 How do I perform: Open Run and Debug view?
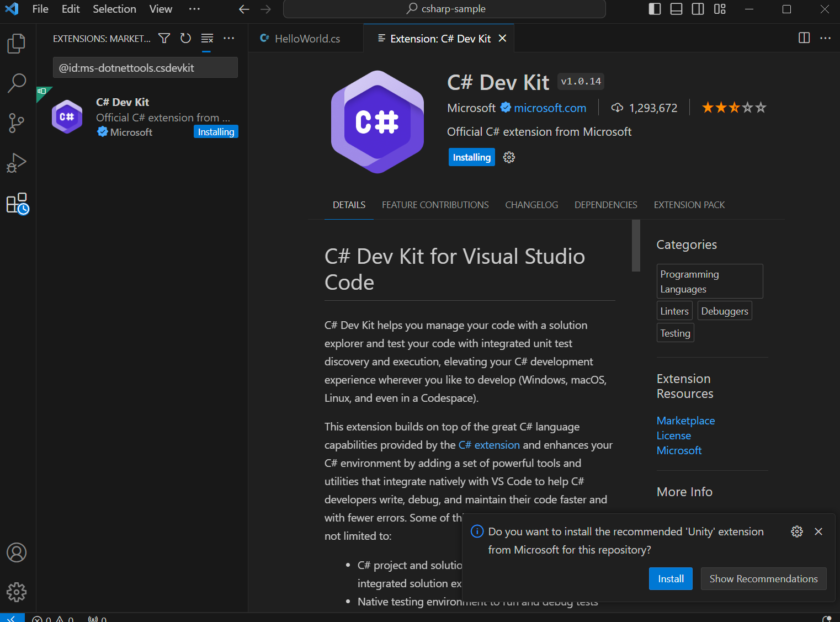(17, 163)
